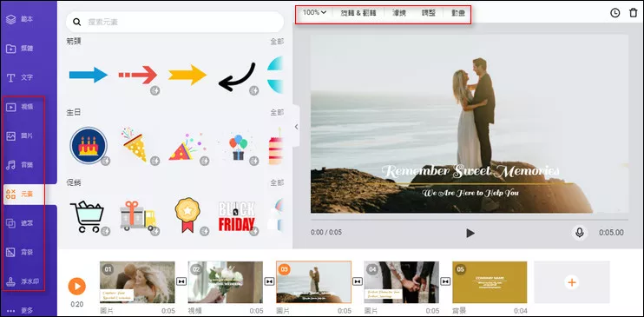
Task: Open transition between scenes 01 and 02
Action: (181, 281)
